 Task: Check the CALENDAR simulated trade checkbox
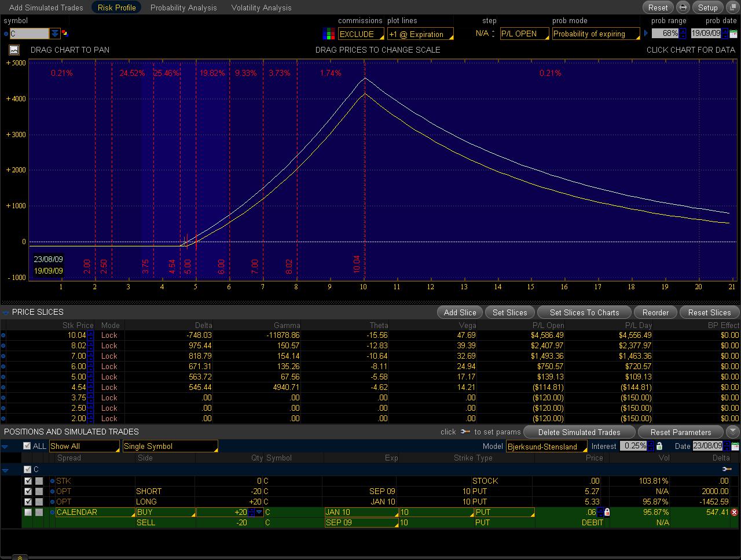[28, 512]
